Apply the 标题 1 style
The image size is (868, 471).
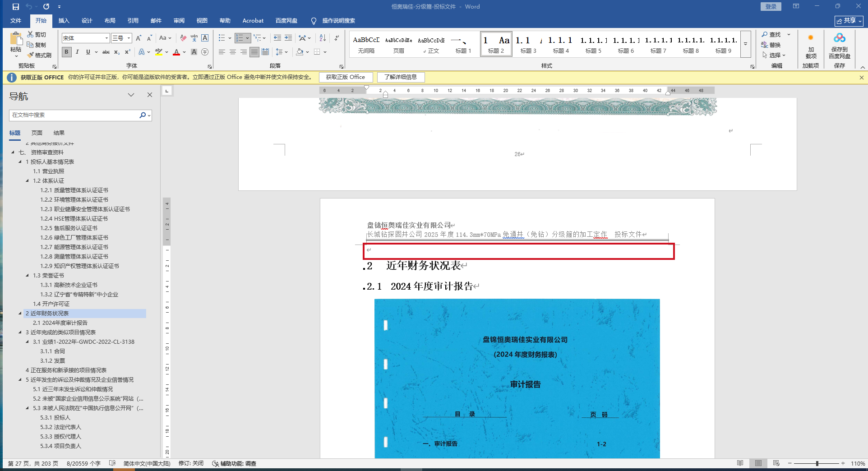pos(463,44)
